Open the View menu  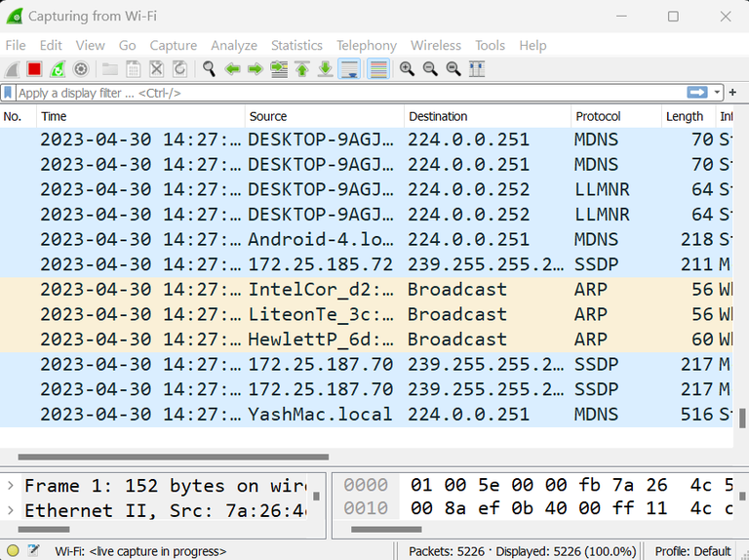coord(91,46)
